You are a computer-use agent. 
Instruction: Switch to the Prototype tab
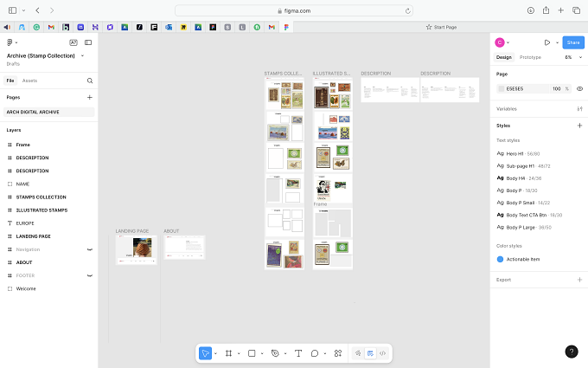pos(530,57)
